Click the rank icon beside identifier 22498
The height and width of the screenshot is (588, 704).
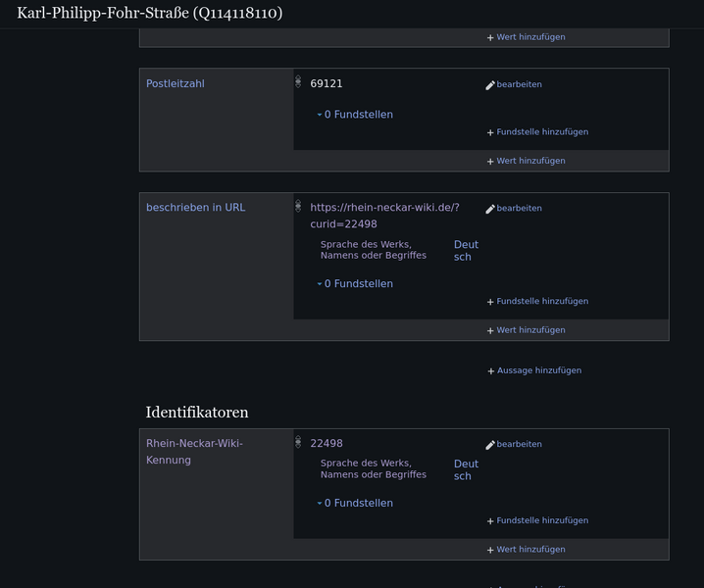[298, 442]
